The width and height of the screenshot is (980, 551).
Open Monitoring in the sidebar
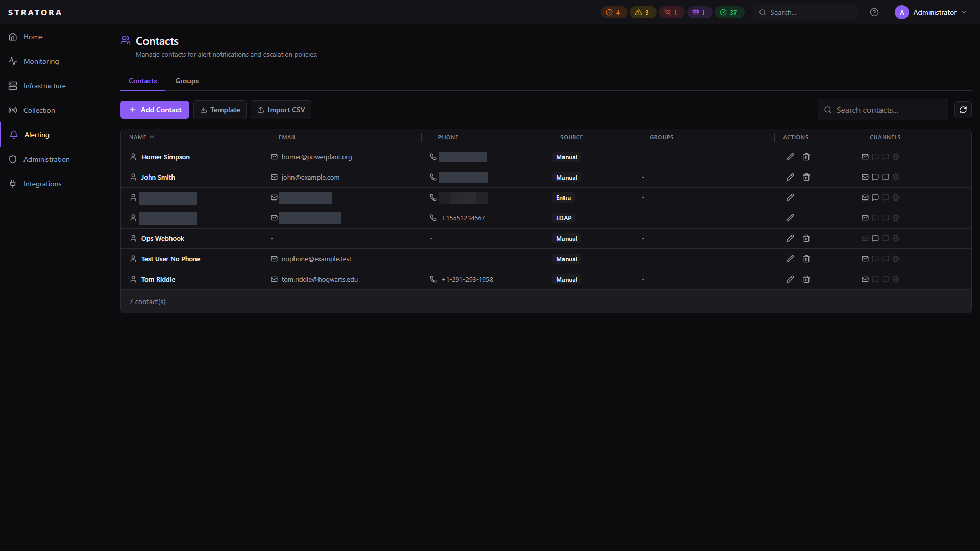click(41, 61)
